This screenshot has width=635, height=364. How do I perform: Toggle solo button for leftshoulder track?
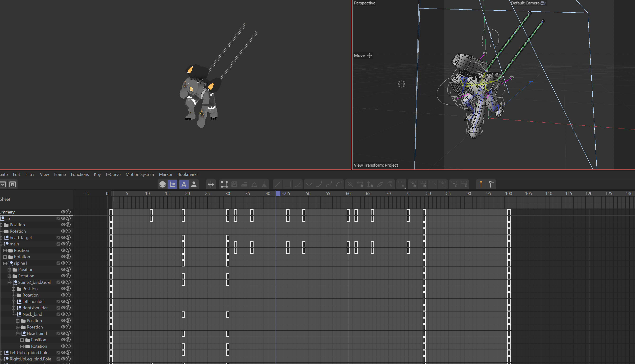[x=68, y=302]
